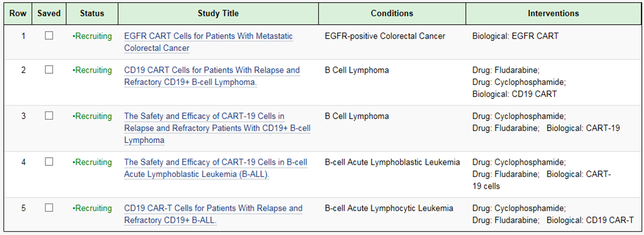Open the CD19 CAR-T Cells CD19+ B-ALL study
The height and width of the screenshot is (235, 644).
tap(213, 214)
